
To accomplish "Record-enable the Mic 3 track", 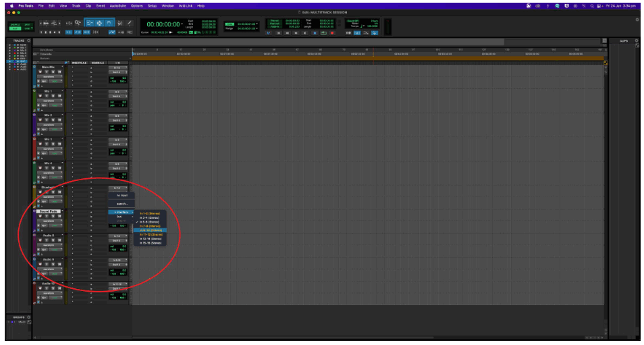I will click(x=41, y=144).
